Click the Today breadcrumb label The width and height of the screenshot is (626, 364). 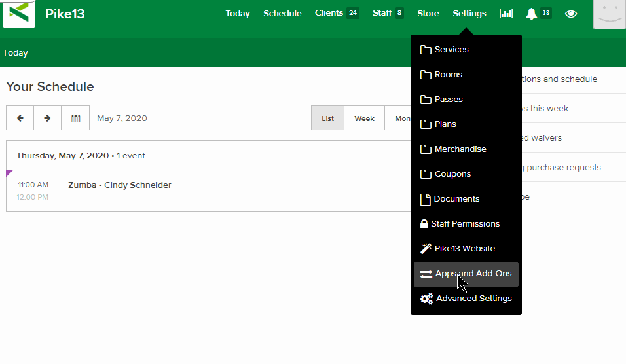pos(15,52)
